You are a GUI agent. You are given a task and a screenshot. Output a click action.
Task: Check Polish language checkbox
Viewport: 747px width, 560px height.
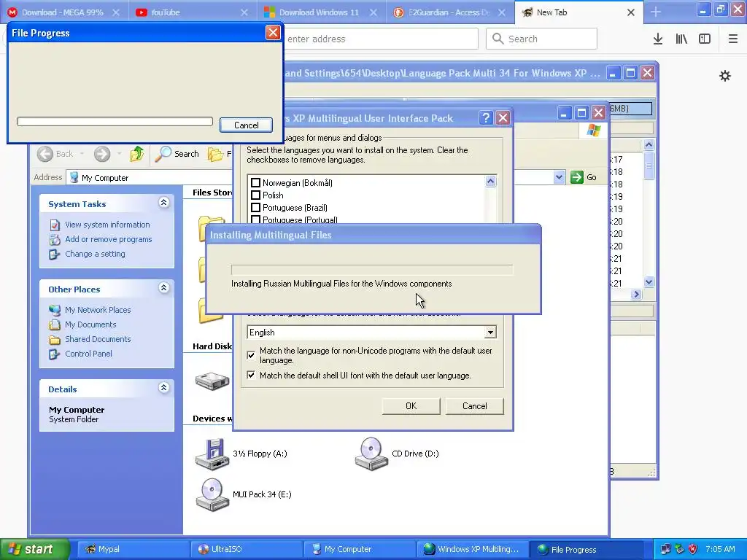pyautogui.click(x=256, y=195)
